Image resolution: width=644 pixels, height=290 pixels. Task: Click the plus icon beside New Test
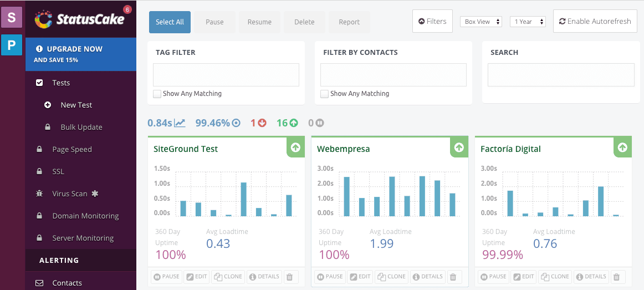click(48, 105)
